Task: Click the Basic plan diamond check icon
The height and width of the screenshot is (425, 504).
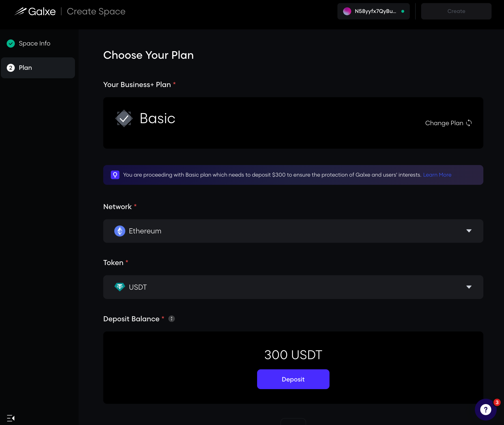Action: pos(124,118)
